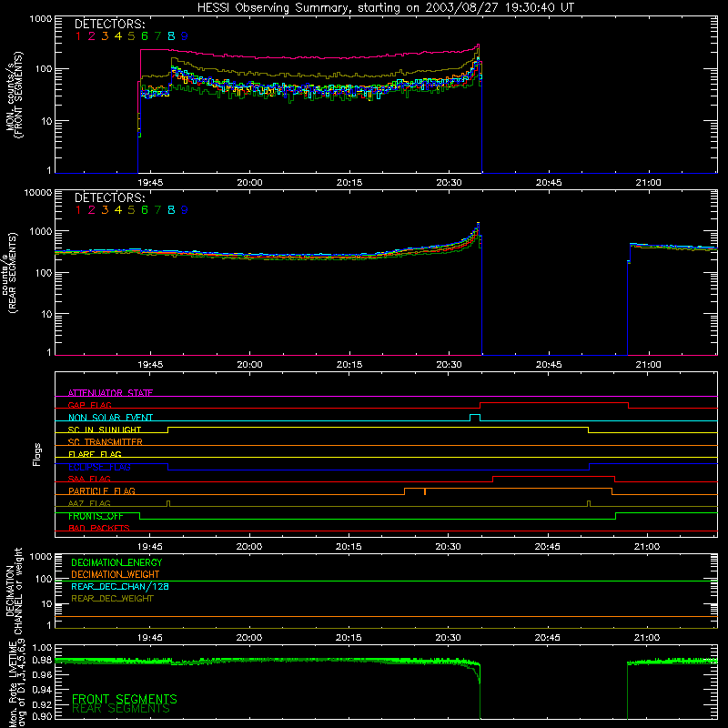Click the 0.98 livetime axis tick
The width and height of the screenshot is (728, 728).
pos(42,660)
